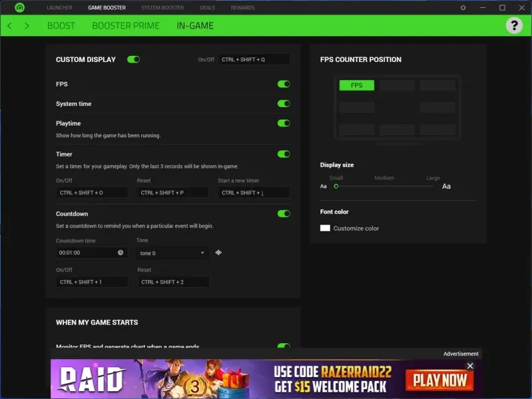The image size is (532, 399).
Task: Switch off the Playtime toggle
Action: 284,123
